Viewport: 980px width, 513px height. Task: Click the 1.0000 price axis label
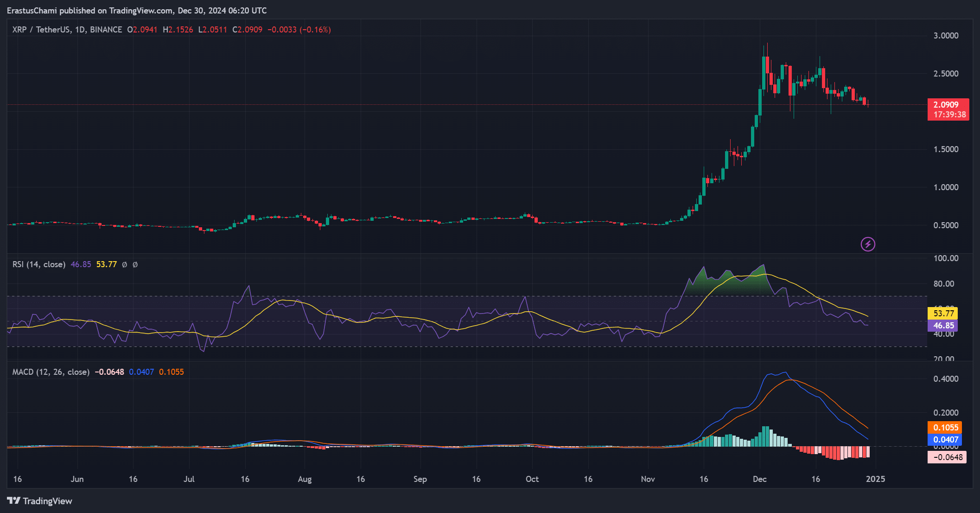coord(946,187)
